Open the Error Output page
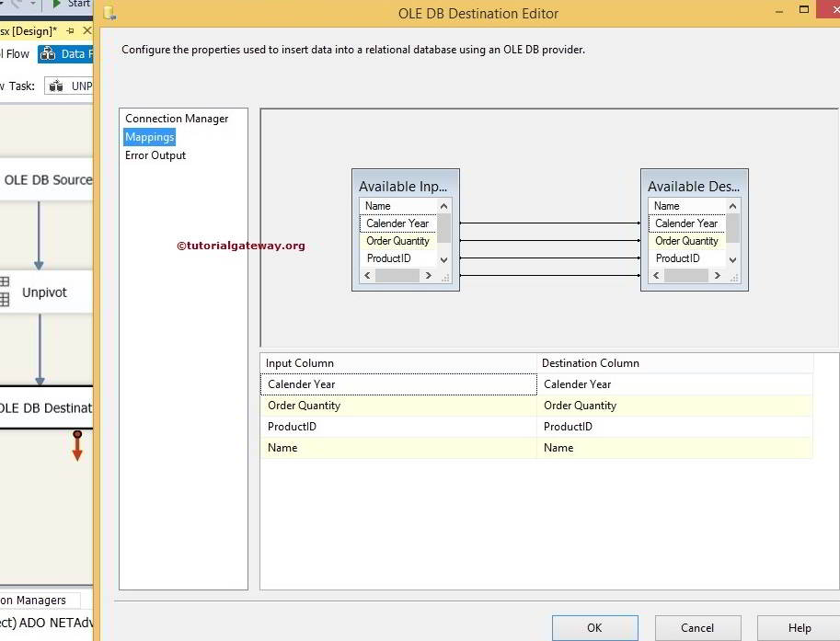Viewport: 840px width, 641px height. 155,155
